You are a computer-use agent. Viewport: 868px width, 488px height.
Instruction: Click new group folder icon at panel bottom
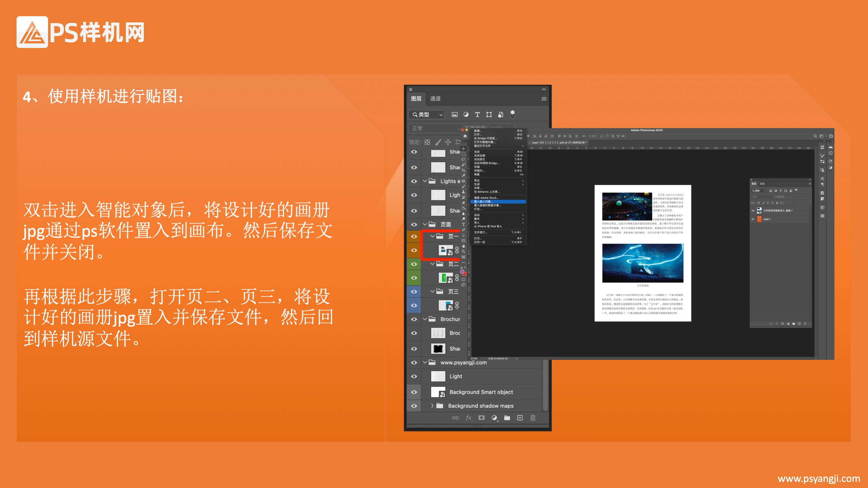click(507, 418)
